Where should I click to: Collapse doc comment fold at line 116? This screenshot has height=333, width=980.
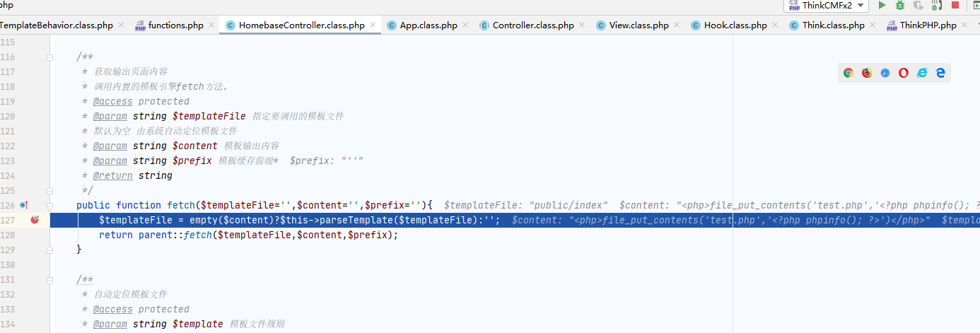(x=50, y=57)
